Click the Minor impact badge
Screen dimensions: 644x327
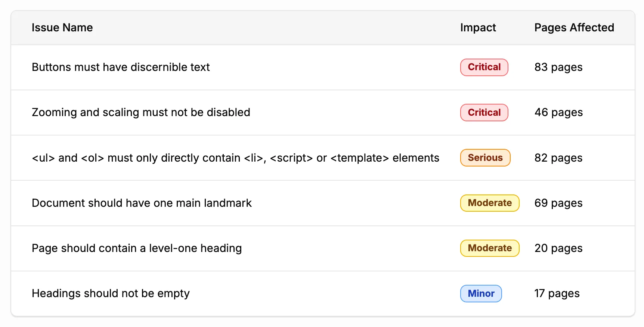click(x=481, y=293)
